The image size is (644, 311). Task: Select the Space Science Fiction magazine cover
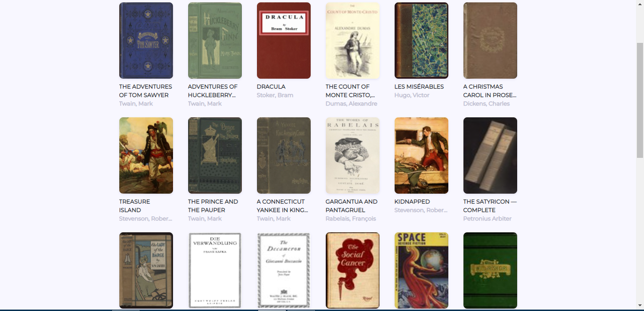421,270
